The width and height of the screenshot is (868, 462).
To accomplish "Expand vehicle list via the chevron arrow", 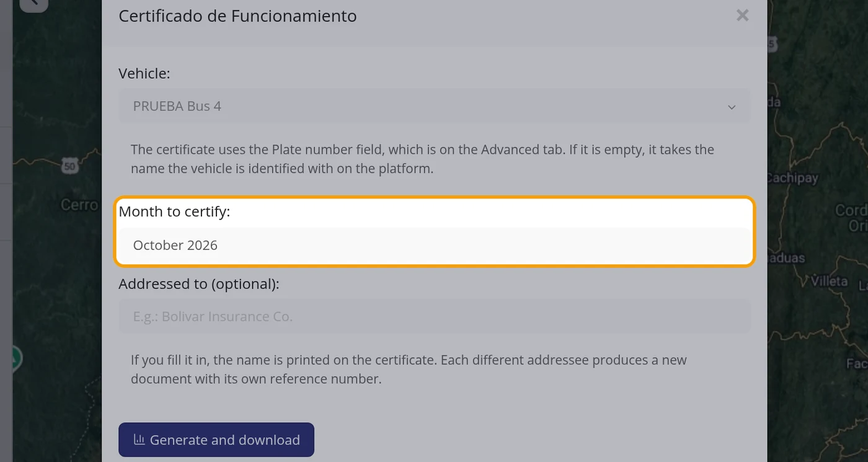I will [x=732, y=107].
